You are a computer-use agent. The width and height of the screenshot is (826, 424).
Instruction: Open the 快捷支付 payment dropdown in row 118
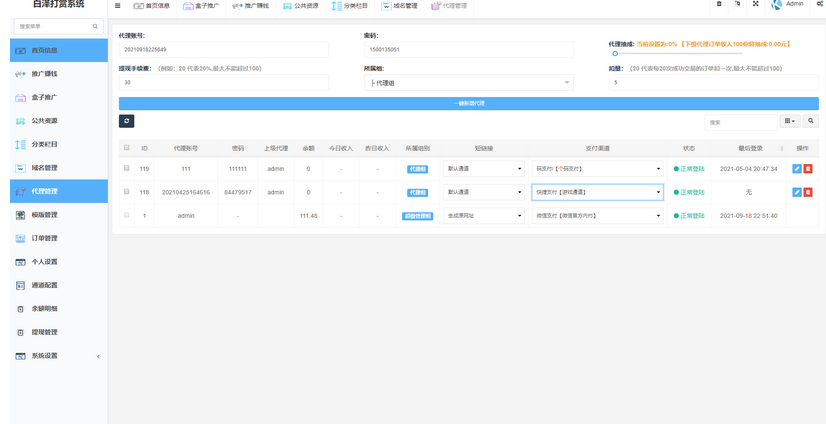coord(597,192)
